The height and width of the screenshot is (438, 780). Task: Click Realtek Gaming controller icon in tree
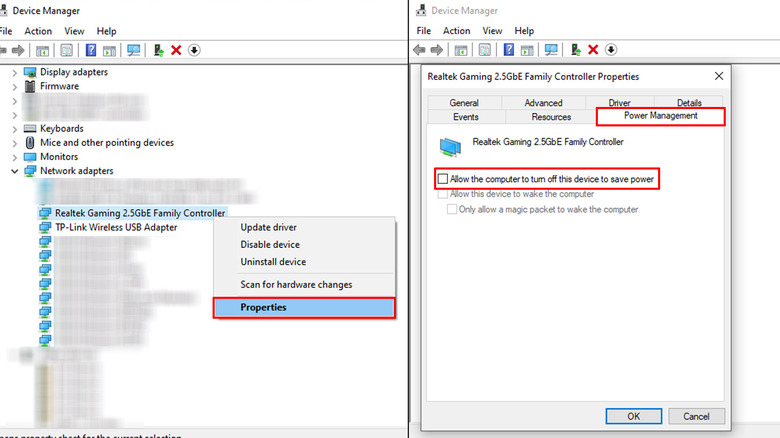pyautogui.click(x=45, y=213)
